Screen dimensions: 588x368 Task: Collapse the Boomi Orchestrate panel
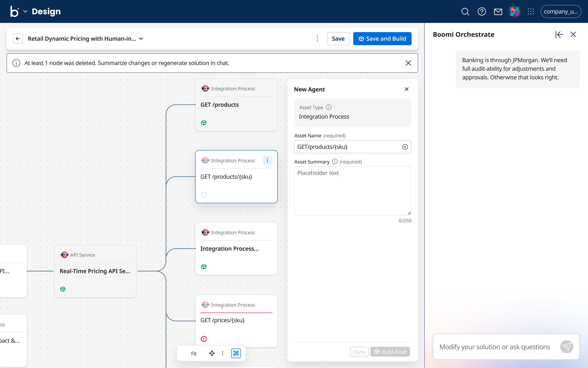[x=559, y=35]
